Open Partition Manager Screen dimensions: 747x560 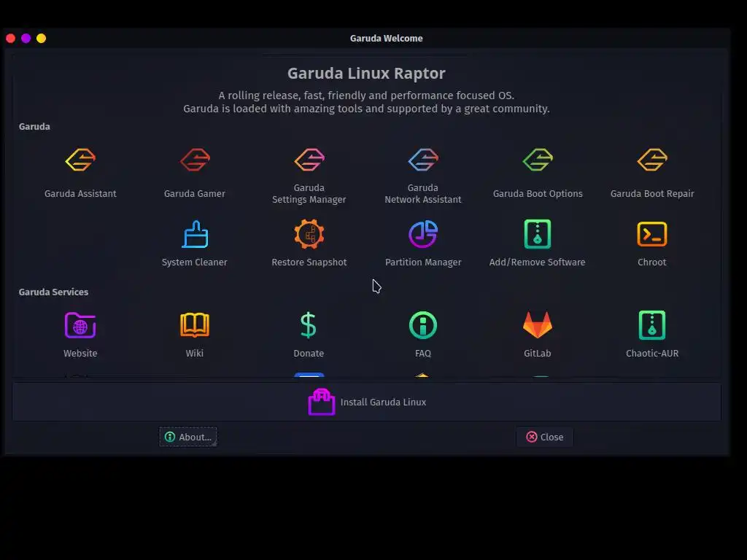pyautogui.click(x=423, y=234)
